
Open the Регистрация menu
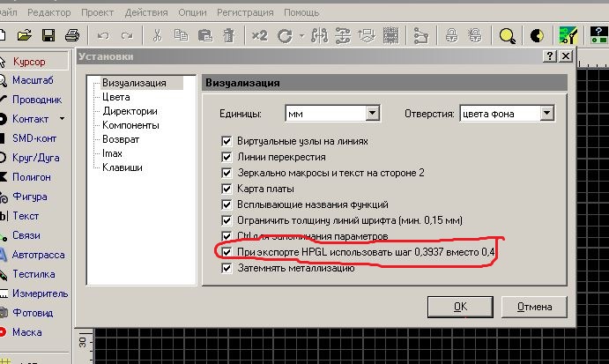coord(245,12)
